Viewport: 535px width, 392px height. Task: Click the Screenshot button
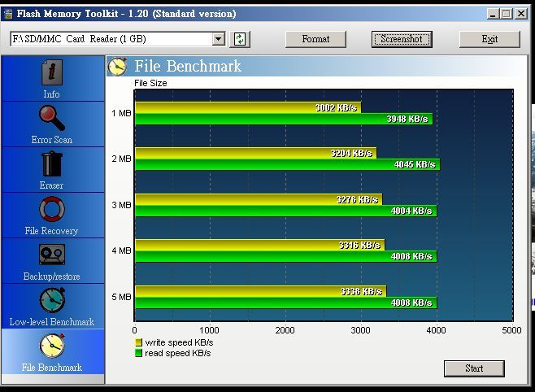point(402,39)
